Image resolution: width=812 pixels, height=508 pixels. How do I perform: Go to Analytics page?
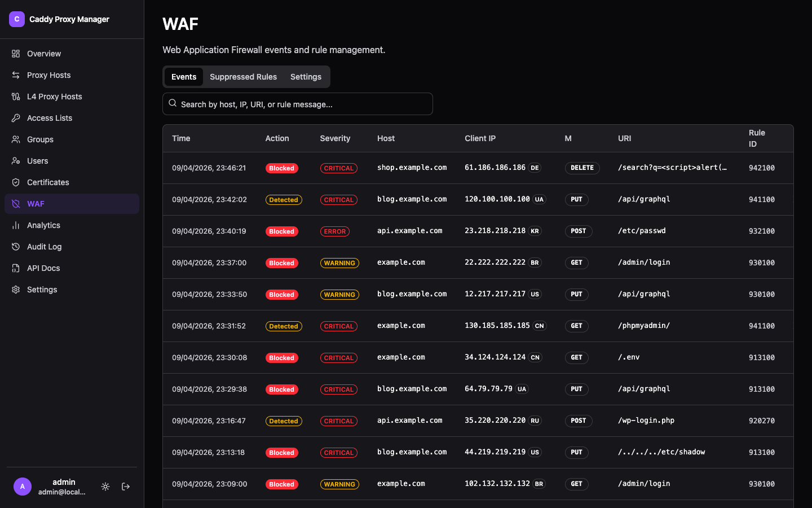pos(72,225)
